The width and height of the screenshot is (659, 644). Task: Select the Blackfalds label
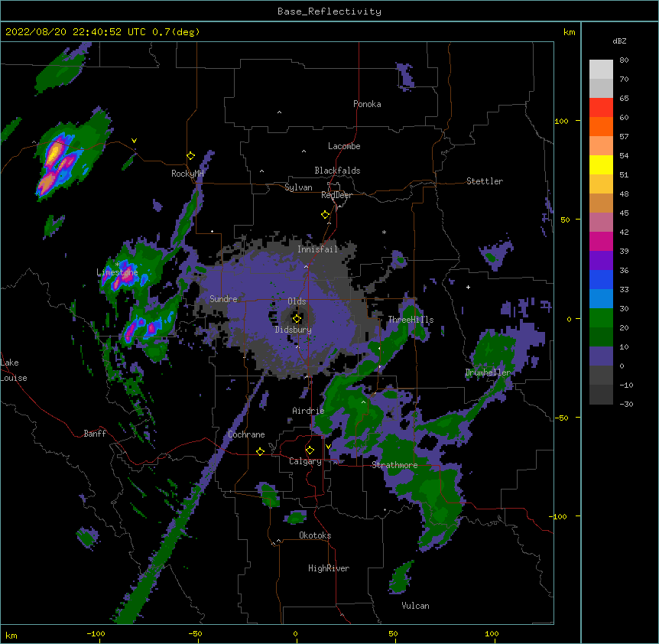(337, 171)
